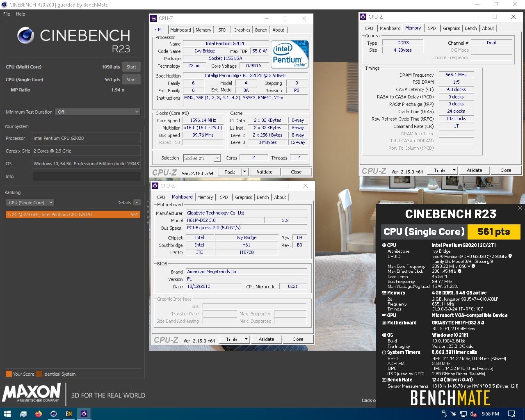Screen dimensions: 525x420
Task: Open the Windows Start menu
Action: coord(7,414)
